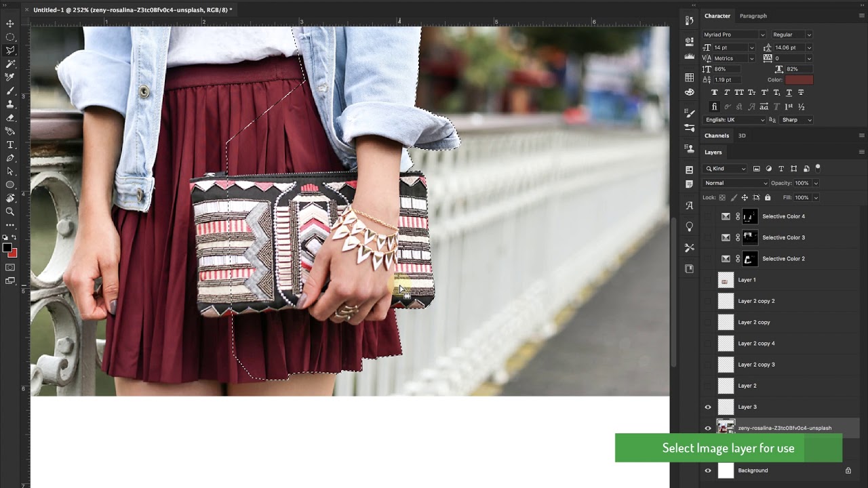Switch to the Eraser tool
868x488 pixels.
(x=10, y=118)
